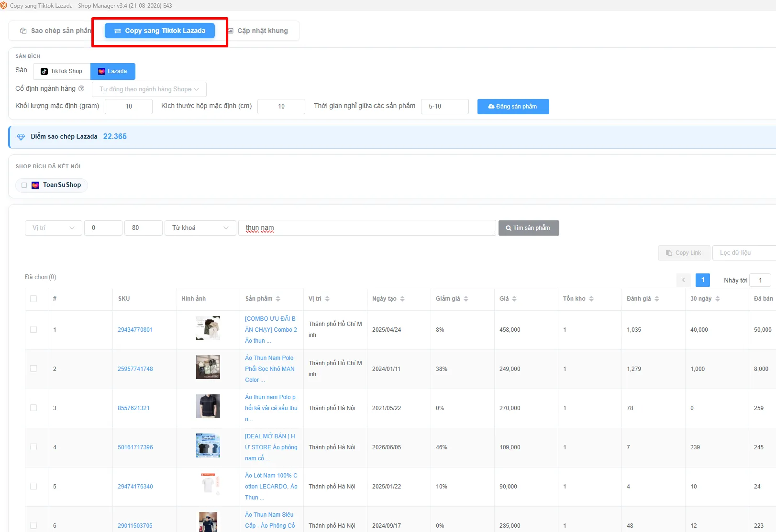Click the dark polo shirt thumbnail for SKU 8557621321
Image resolution: width=776 pixels, height=532 pixels.
tap(208, 406)
